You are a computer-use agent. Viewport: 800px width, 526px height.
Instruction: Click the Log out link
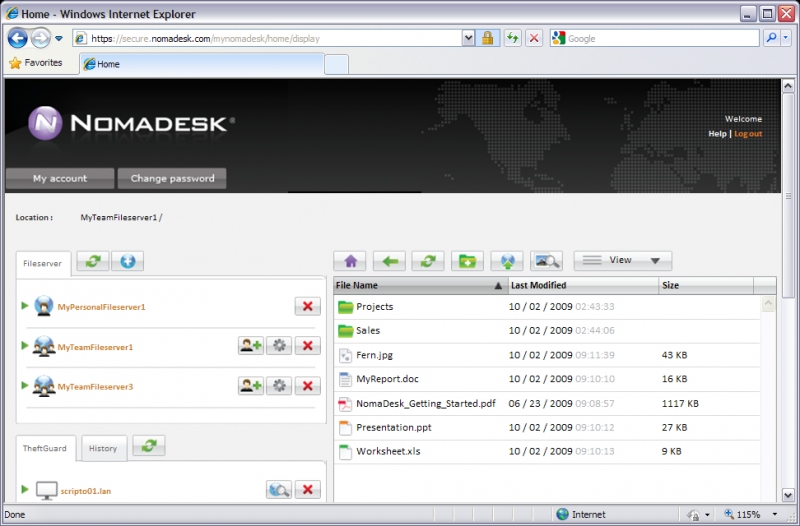[x=748, y=134]
